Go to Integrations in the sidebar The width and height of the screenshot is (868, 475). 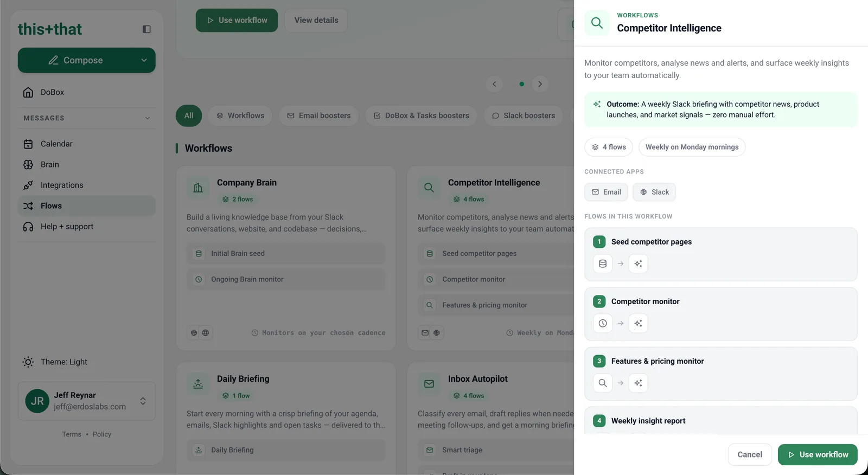click(x=87, y=185)
